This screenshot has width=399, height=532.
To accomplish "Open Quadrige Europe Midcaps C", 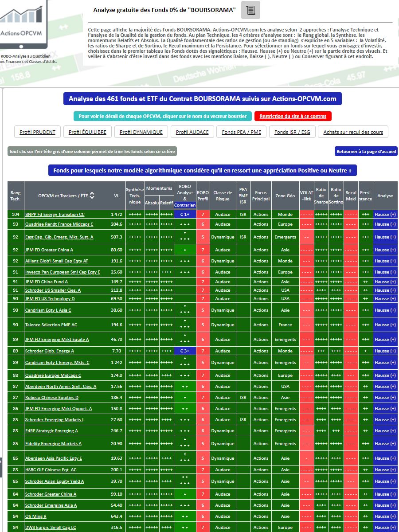I will (x=53, y=376).
